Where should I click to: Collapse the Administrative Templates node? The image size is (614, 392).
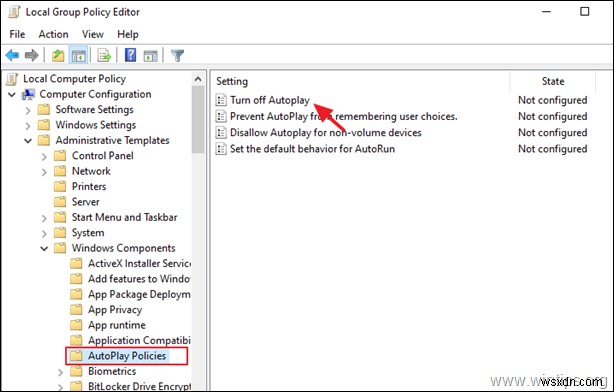pos(28,141)
